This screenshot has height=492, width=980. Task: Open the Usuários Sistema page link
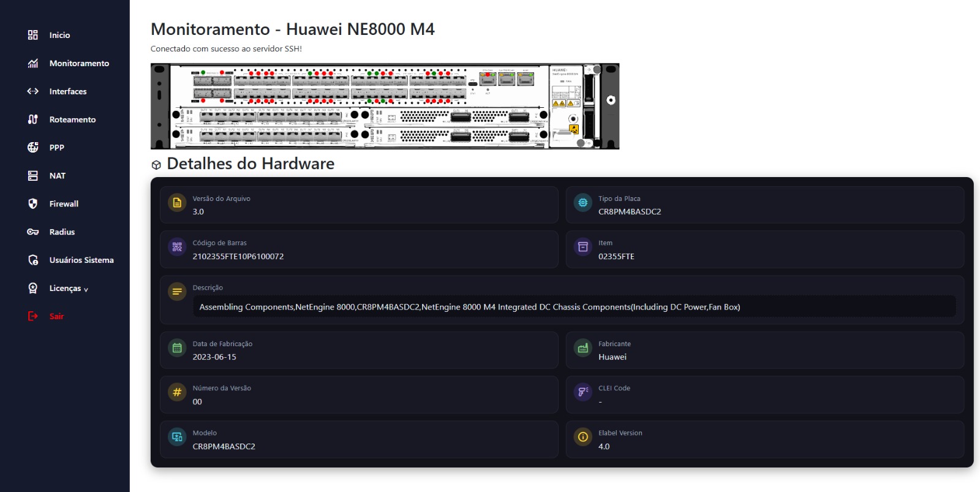point(81,260)
